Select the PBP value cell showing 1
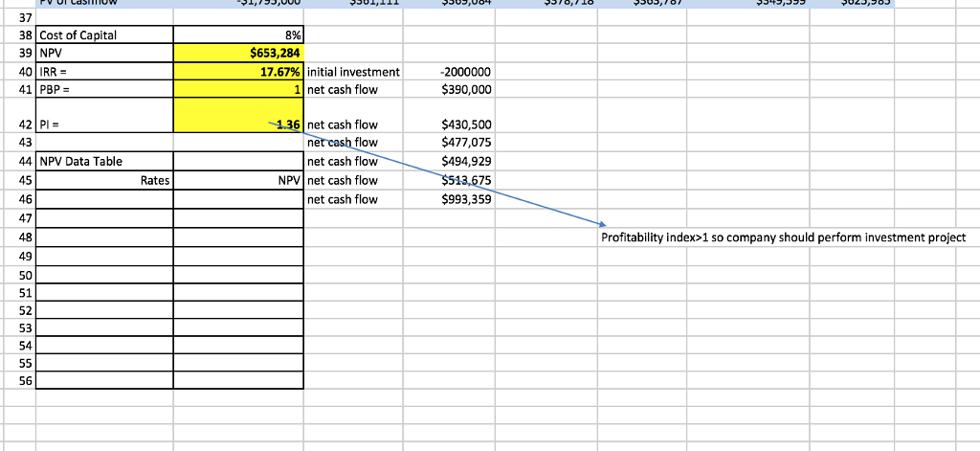The width and height of the screenshot is (980, 451). pyautogui.click(x=238, y=89)
